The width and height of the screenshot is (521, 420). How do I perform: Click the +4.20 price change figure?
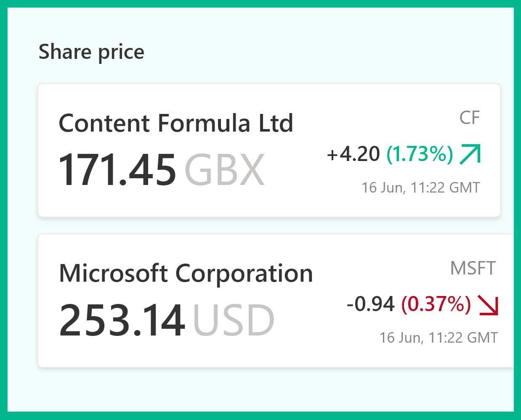coord(354,154)
